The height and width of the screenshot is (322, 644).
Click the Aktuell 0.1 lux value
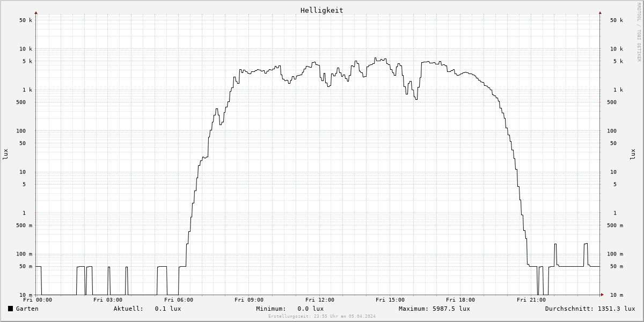168,309
